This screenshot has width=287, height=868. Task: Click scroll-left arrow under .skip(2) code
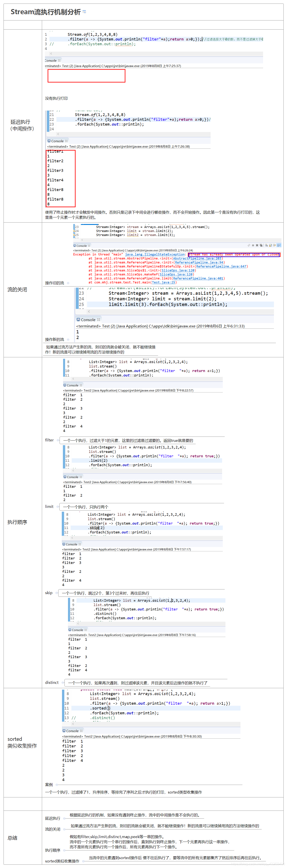[x=72, y=538]
